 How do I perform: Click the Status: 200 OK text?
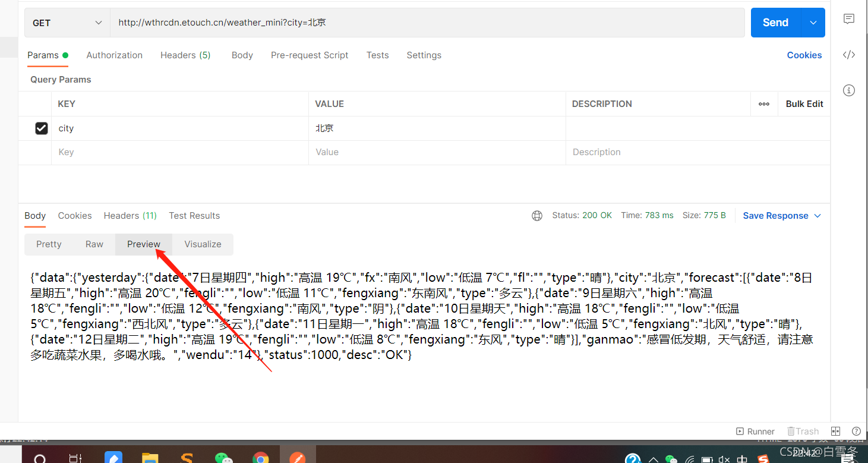[582, 216]
